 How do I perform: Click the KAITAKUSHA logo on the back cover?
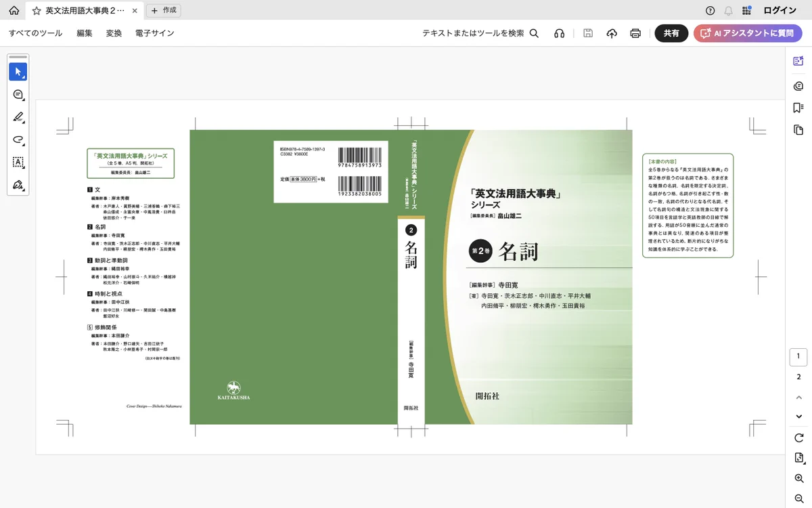pos(233,391)
